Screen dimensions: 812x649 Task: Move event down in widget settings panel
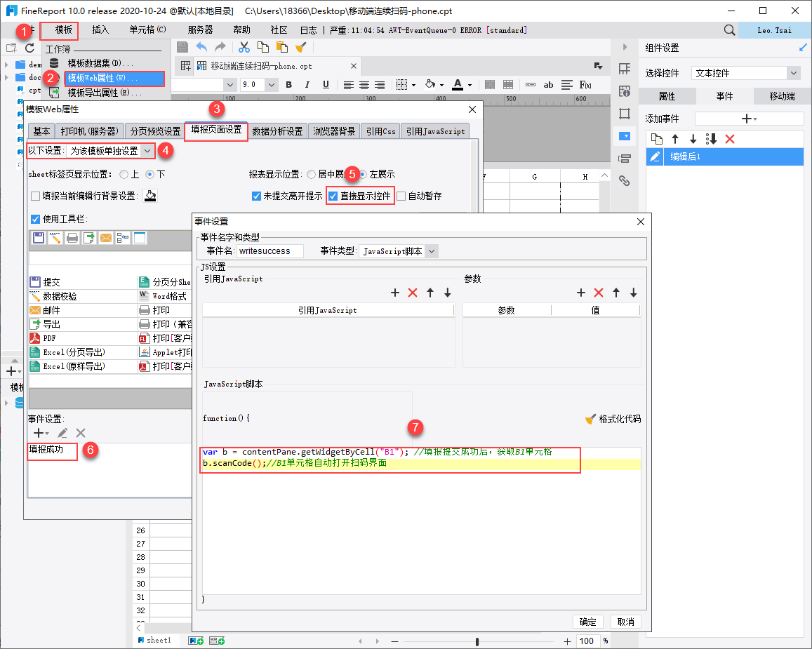click(x=693, y=139)
